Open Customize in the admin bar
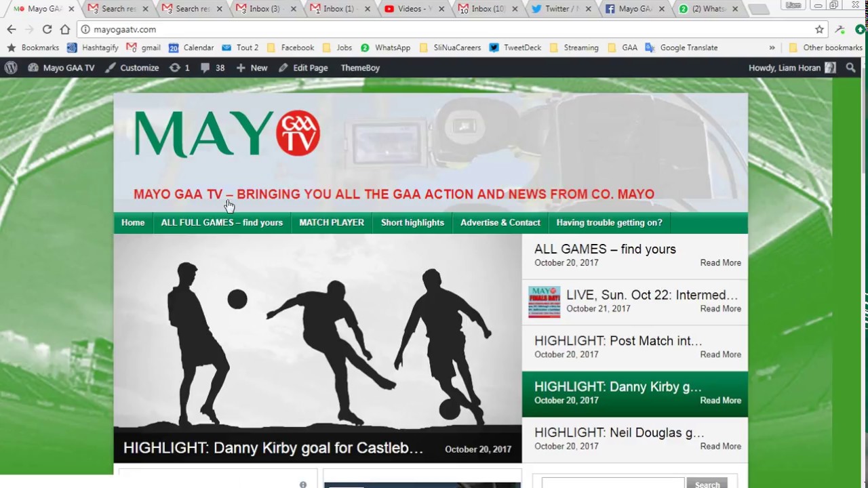Viewport: 868px width, 488px height. click(132, 68)
